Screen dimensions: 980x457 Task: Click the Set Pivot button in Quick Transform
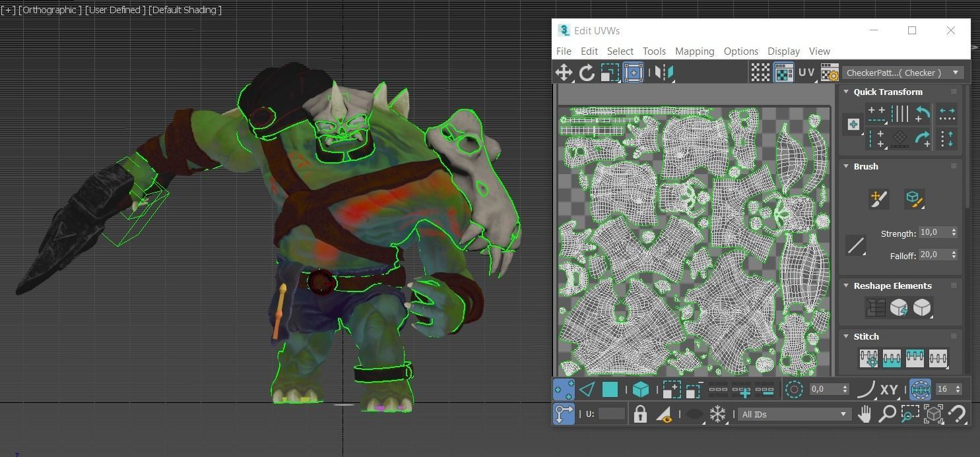pos(853,124)
